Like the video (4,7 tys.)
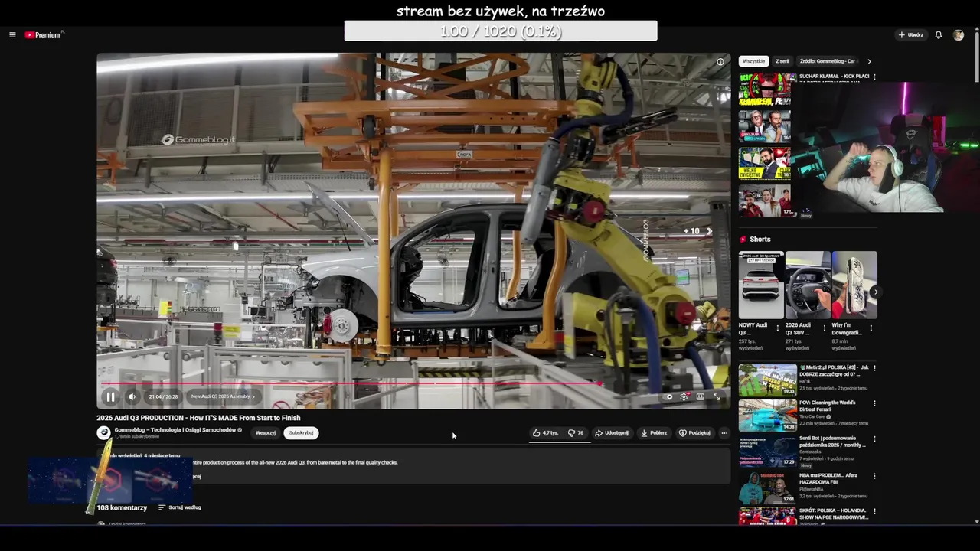The width and height of the screenshot is (980, 551). (x=545, y=433)
